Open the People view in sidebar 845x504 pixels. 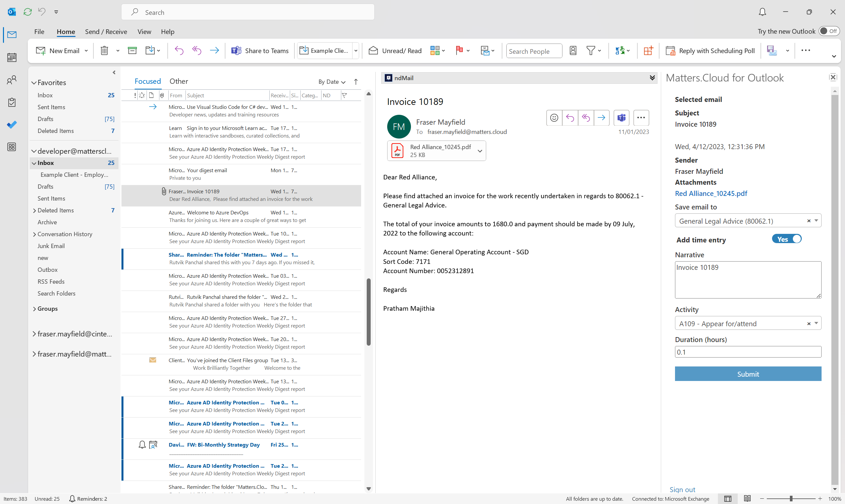(x=12, y=80)
